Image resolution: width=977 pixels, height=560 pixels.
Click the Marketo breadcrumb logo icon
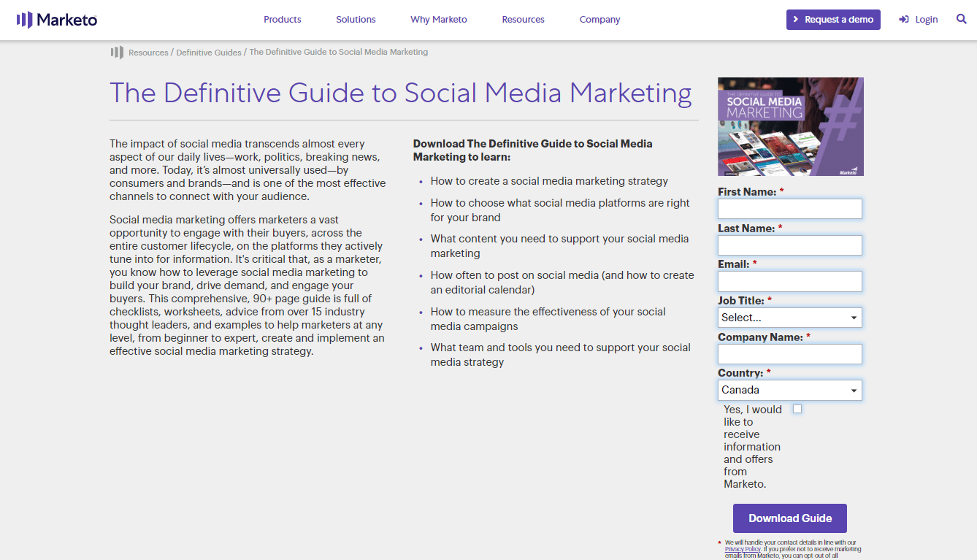click(x=117, y=53)
